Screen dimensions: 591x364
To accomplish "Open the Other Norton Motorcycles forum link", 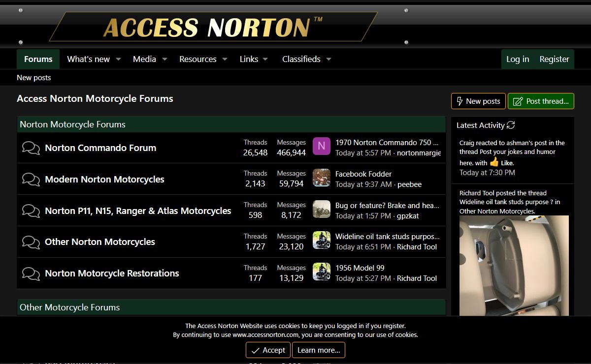I will [x=100, y=242].
